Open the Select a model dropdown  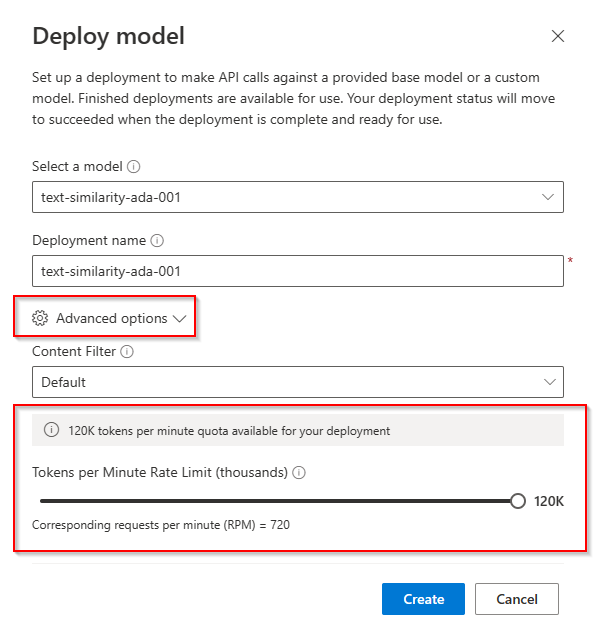(298, 197)
